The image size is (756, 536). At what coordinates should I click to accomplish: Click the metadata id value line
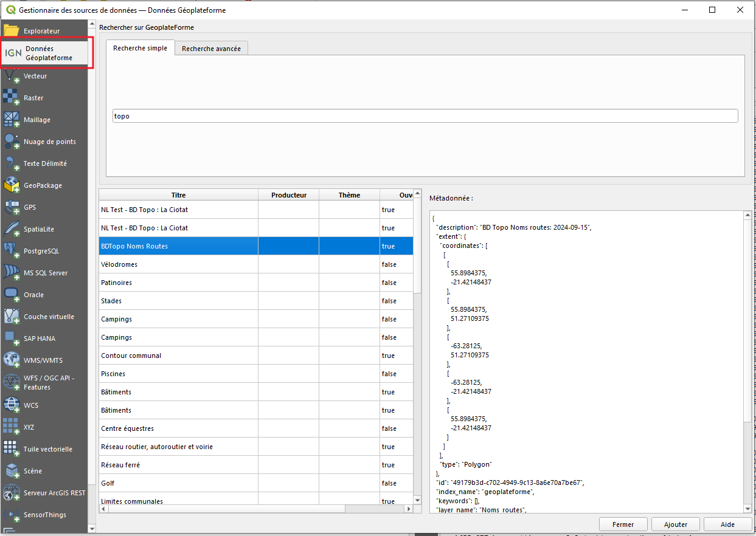pyautogui.click(x=510, y=483)
